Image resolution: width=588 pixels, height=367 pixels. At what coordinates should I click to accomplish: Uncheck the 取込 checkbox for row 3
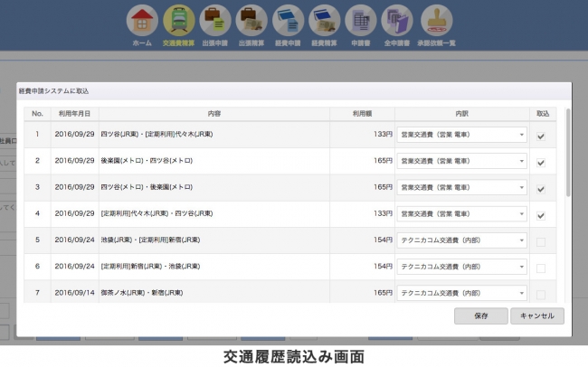click(x=540, y=188)
